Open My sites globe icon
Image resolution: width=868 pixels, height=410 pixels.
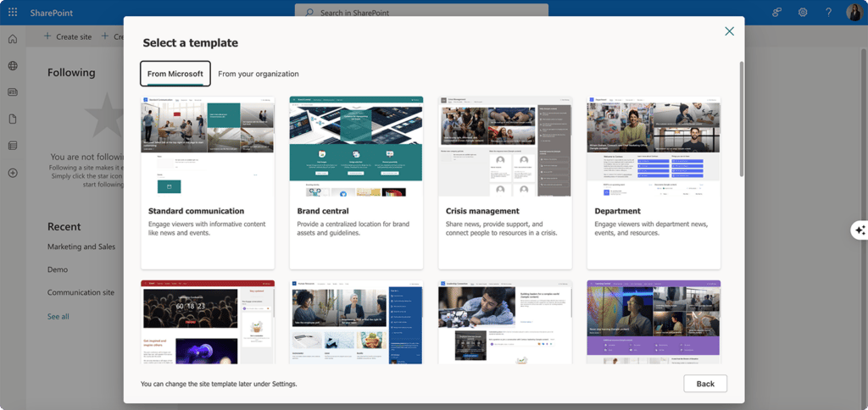12,66
